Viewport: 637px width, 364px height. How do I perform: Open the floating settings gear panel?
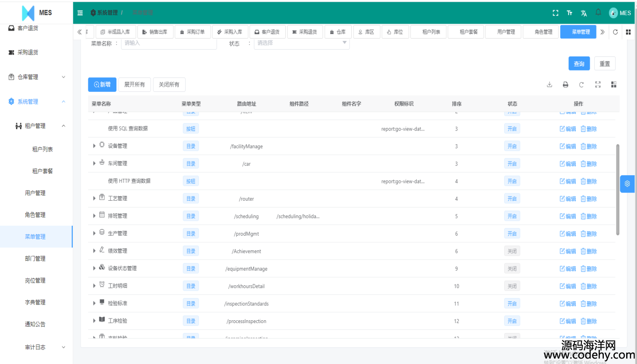tap(627, 184)
